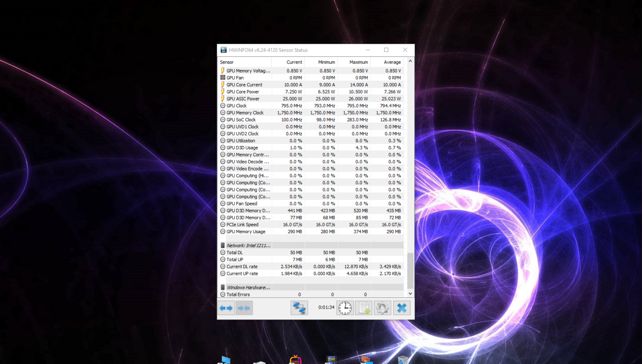Click the spreadsheet logging icon with plus
Image resolution: width=642 pixels, height=364 pixels.
(x=364, y=308)
